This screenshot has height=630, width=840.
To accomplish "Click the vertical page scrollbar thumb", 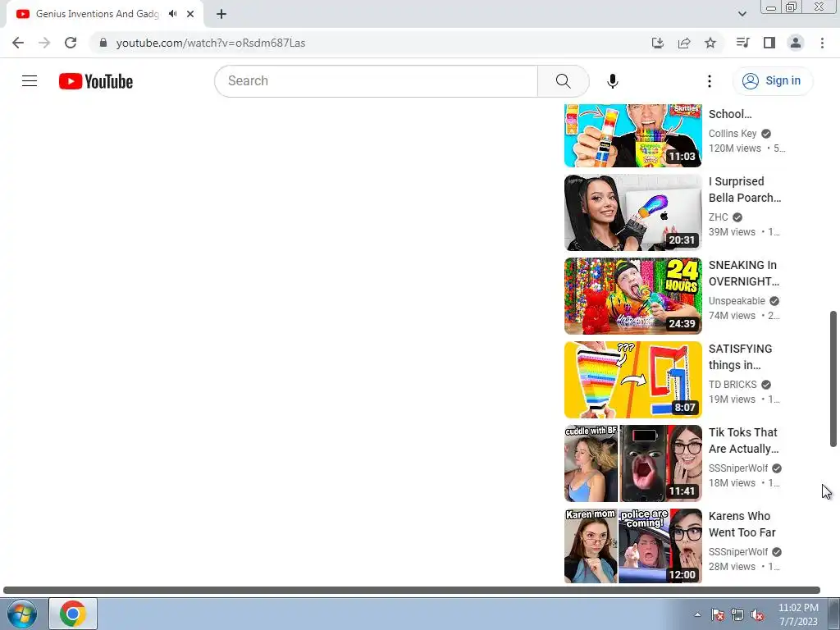I will [833, 378].
